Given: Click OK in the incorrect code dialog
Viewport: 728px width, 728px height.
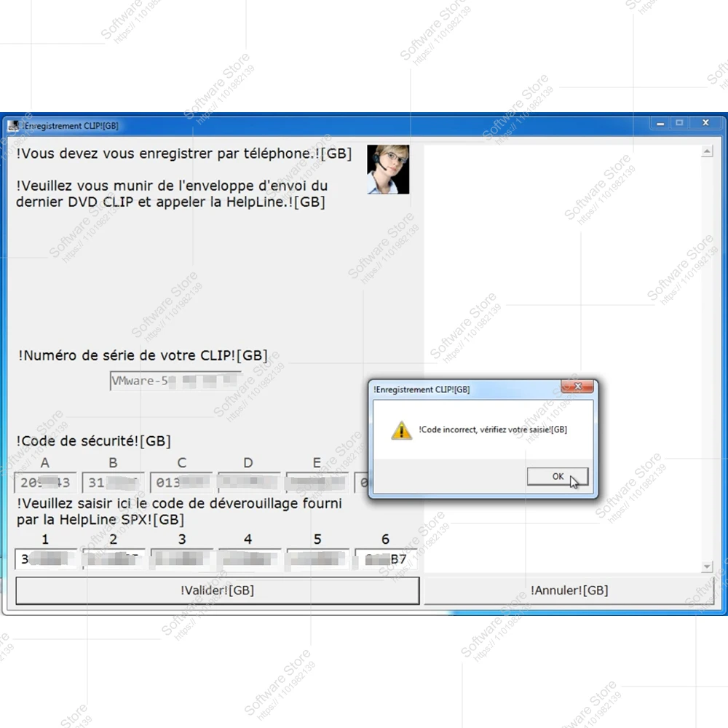Looking at the screenshot, I should click(557, 476).
